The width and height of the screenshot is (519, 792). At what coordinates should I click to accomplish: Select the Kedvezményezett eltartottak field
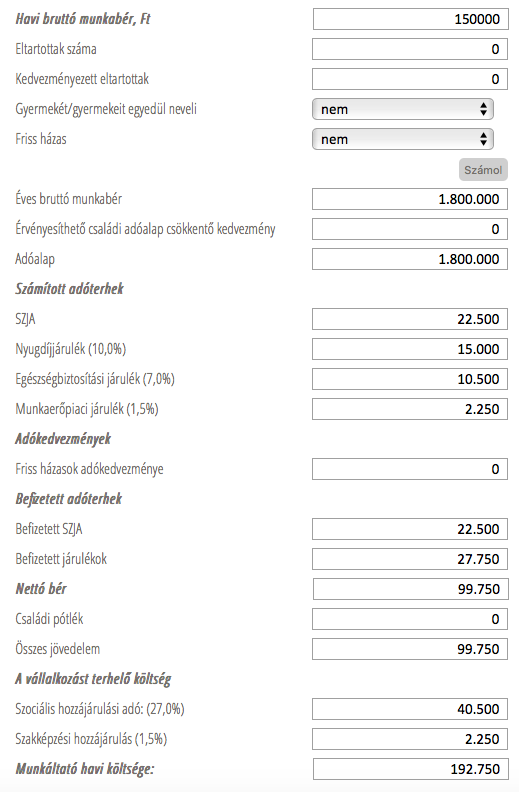(409, 79)
